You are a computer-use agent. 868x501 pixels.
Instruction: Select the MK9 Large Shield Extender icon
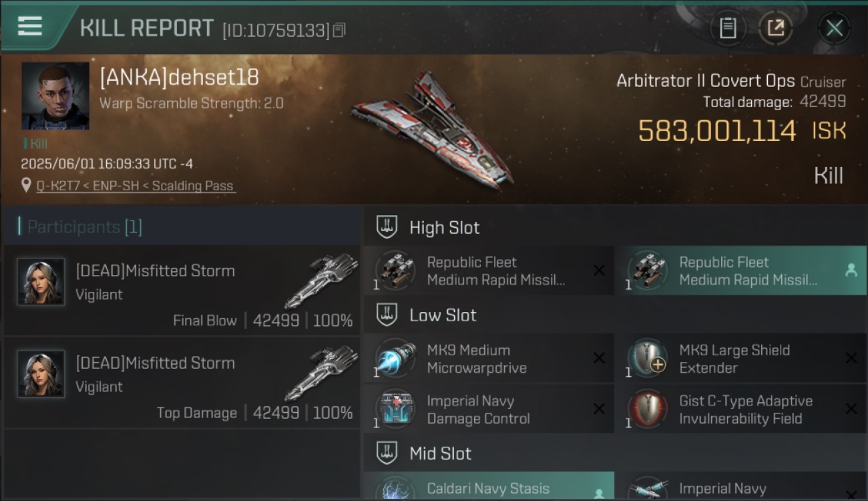click(648, 359)
